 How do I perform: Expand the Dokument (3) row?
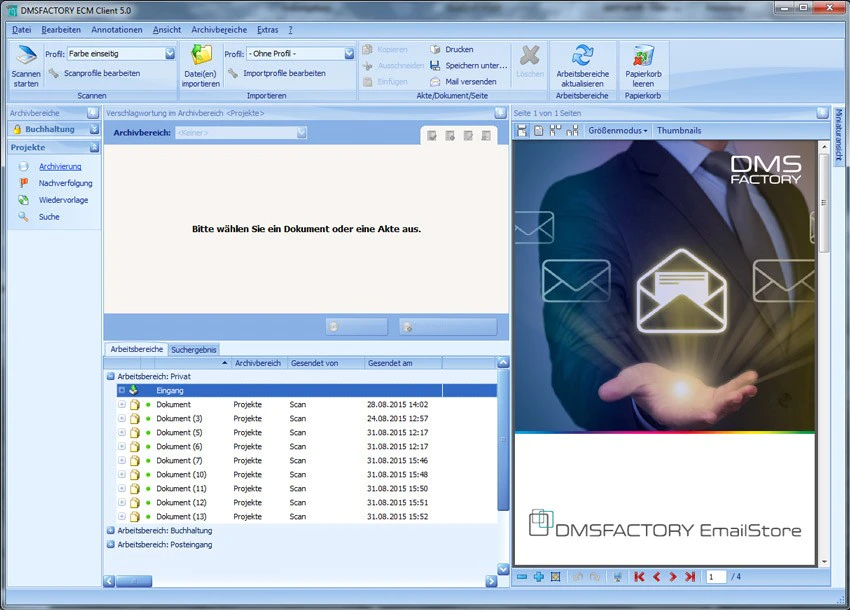tap(121, 419)
